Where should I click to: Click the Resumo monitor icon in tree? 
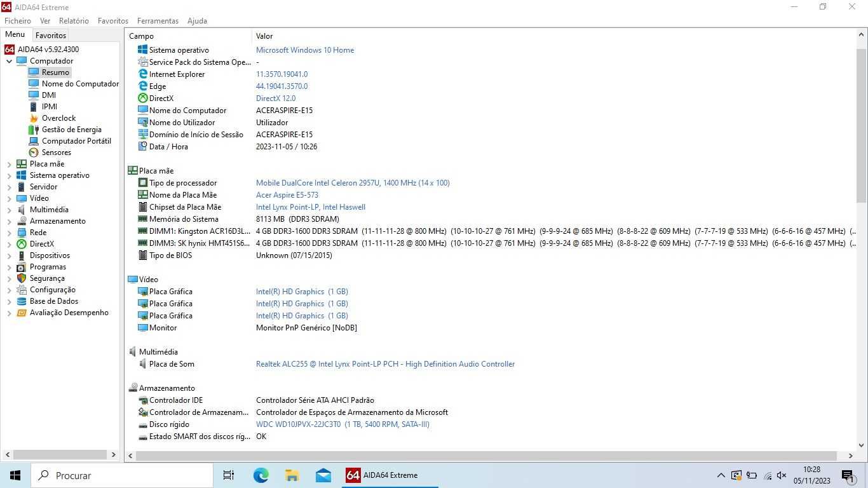(x=34, y=72)
